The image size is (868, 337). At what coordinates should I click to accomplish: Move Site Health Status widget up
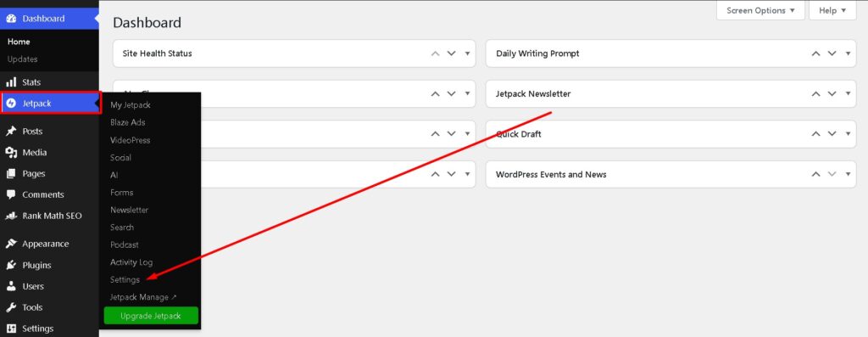pos(436,53)
